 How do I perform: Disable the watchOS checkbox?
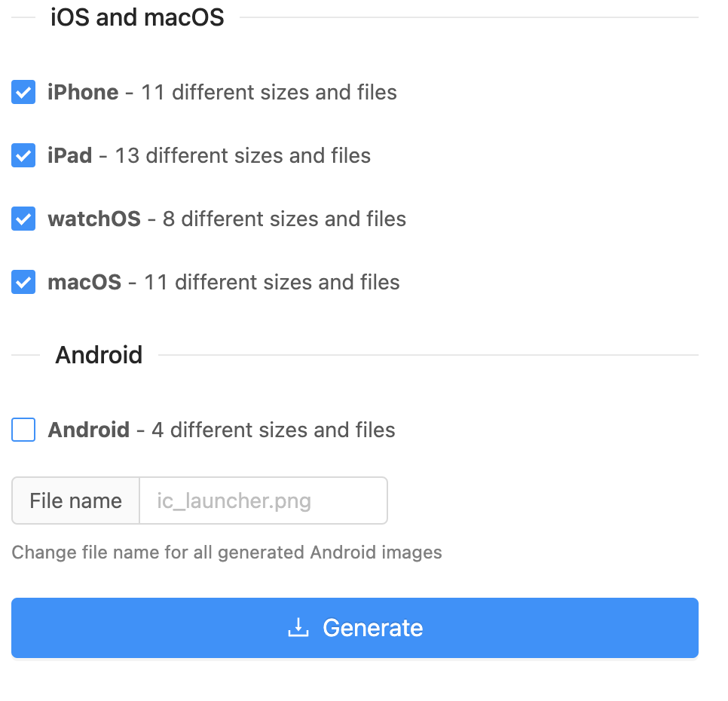click(x=23, y=219)
